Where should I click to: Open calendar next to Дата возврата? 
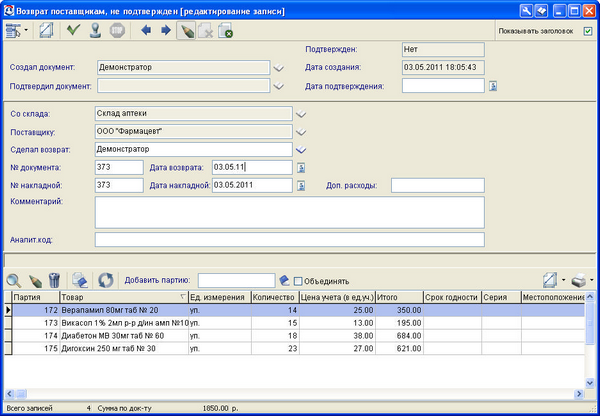(x=301, y=168)
